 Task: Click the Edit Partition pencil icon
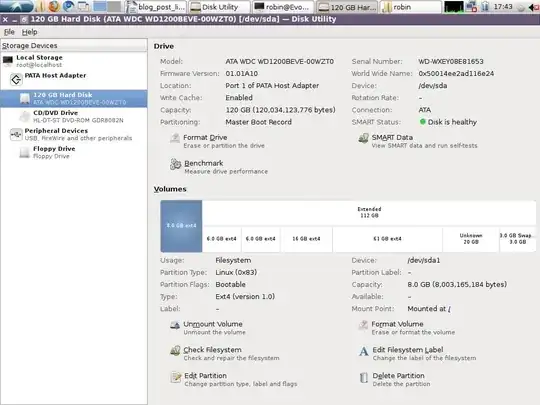pyautogui.click(x=176, y=377)
